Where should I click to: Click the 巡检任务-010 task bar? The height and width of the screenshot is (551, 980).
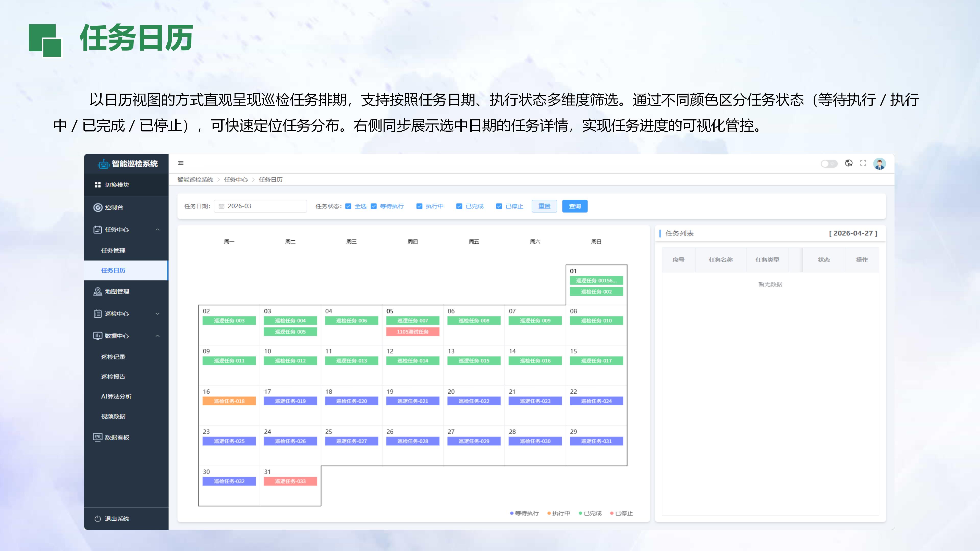[x=596, y=321]
